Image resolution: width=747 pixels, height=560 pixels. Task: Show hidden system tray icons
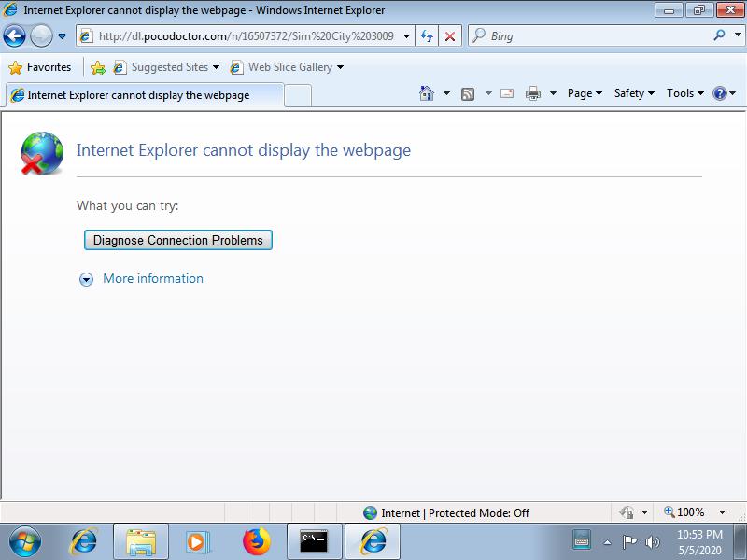(x=607, y=542)
